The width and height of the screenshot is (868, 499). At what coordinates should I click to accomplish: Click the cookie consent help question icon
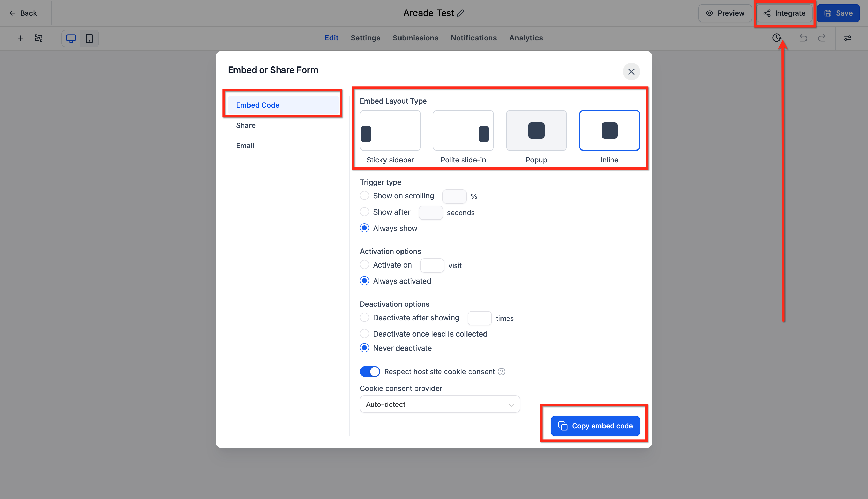coord(501,372)
